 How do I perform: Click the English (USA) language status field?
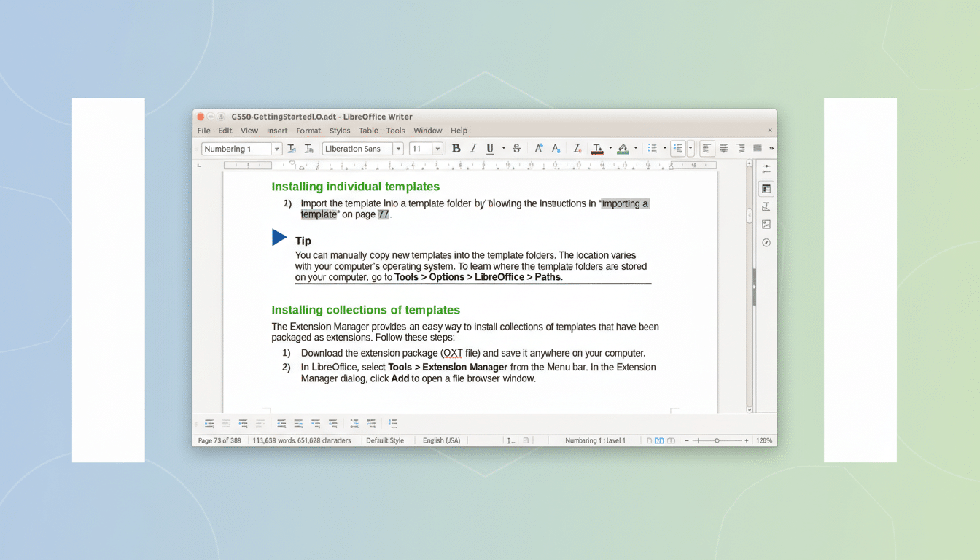click(442, 440)
